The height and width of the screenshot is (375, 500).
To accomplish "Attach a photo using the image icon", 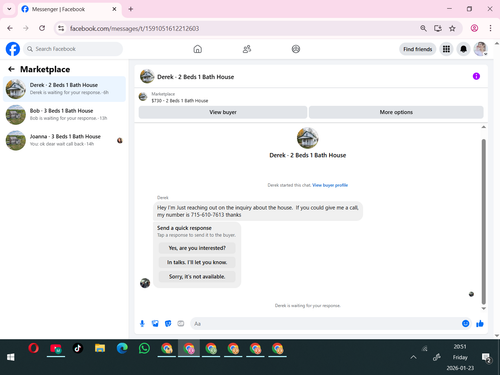I will pos(155,323).
